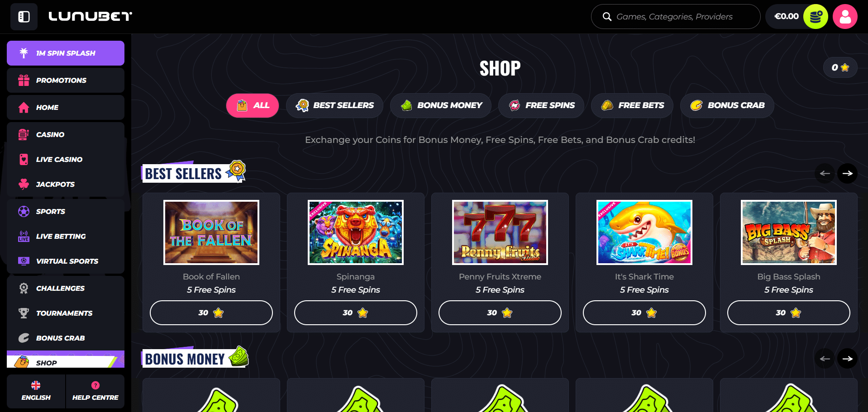Show next Bonus Money items with the right arrow
The width and height of the screenshot is (868, 412).
[847, 359]
